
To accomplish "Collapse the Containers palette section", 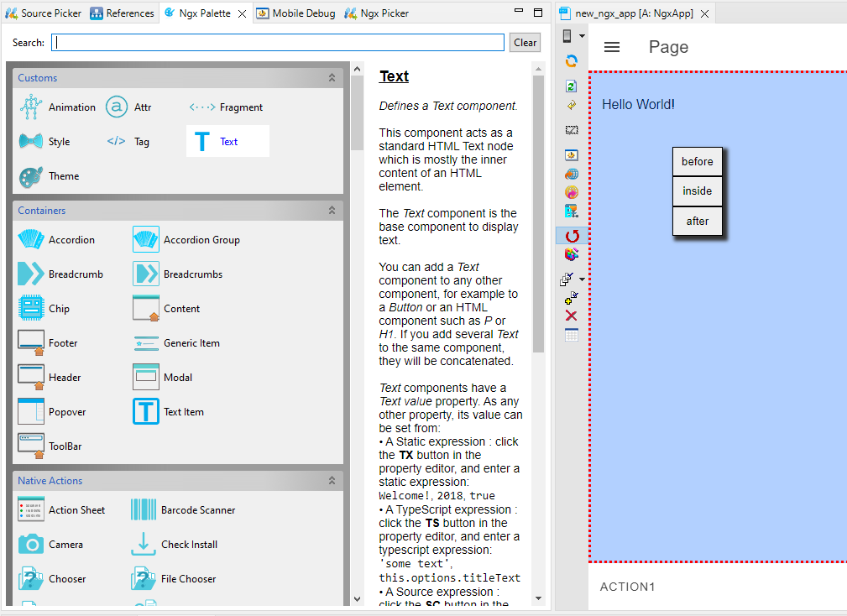I will (x=332, y=211).
